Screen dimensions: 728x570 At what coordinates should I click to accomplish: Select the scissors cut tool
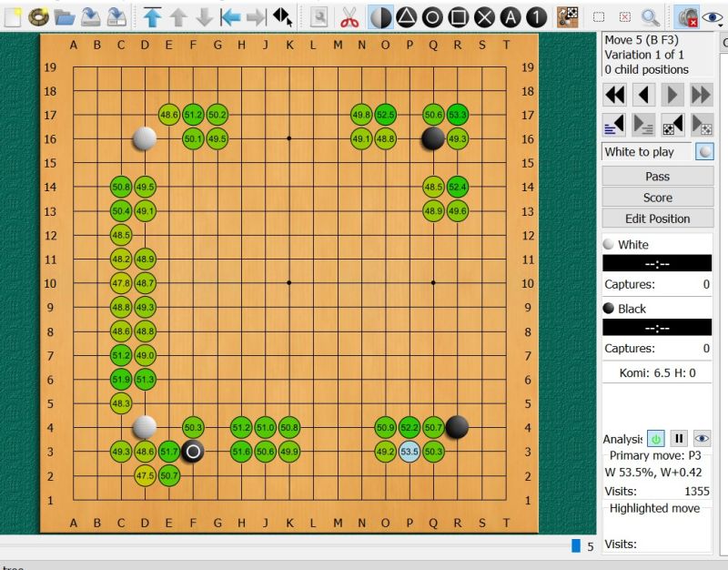pyautogui.click(x=349, y=16)
